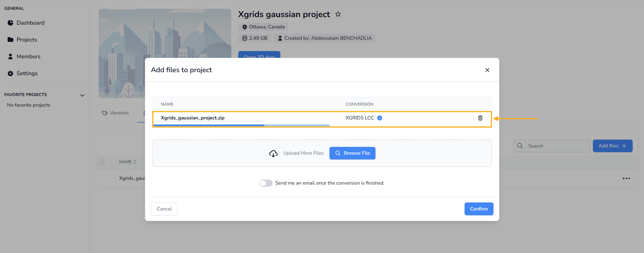Enable email notification toggle for conversion
Viewport: 644px width, 253px height.
point(266,183)
